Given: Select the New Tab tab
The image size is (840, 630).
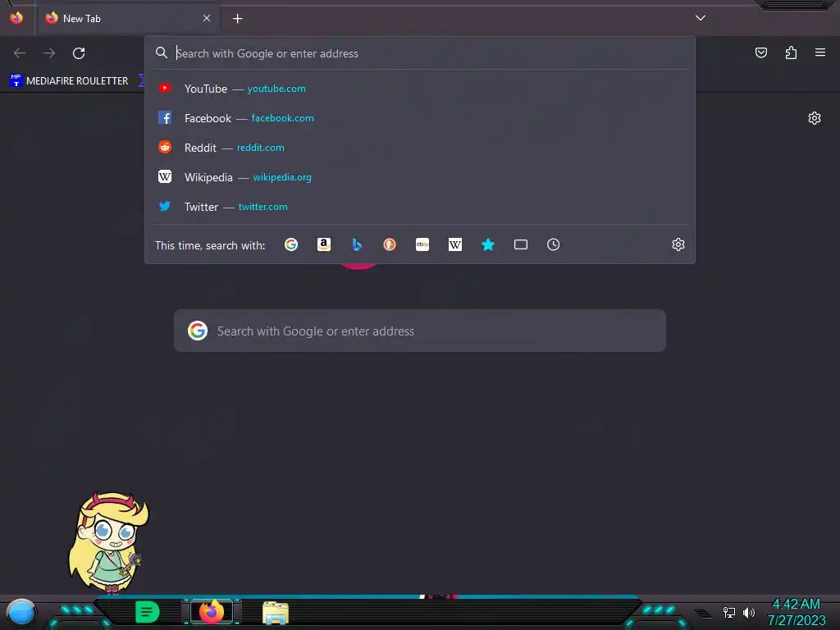Looking at the screenshot, I should [x=128, y=18].
